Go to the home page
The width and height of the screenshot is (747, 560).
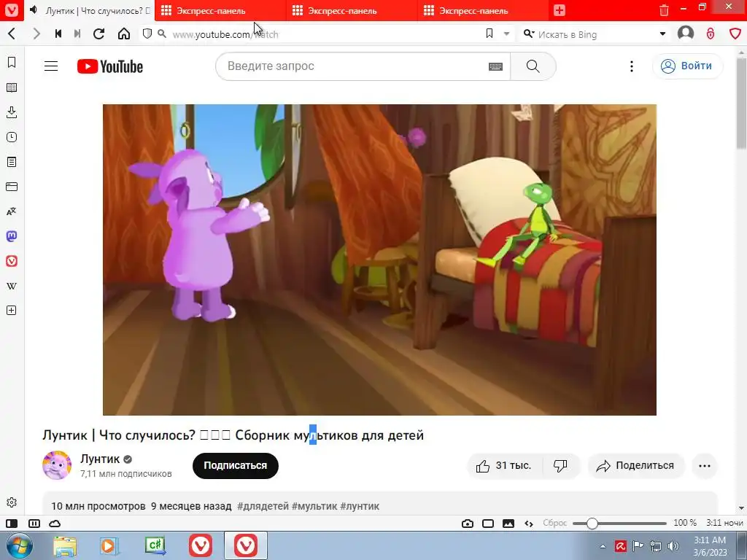(124, 34)
